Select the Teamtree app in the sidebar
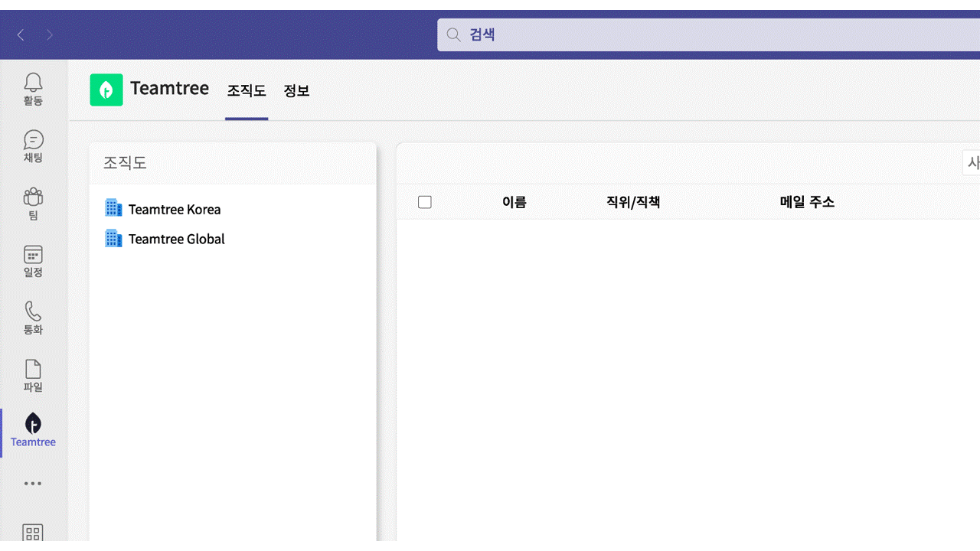 (33, 431)
